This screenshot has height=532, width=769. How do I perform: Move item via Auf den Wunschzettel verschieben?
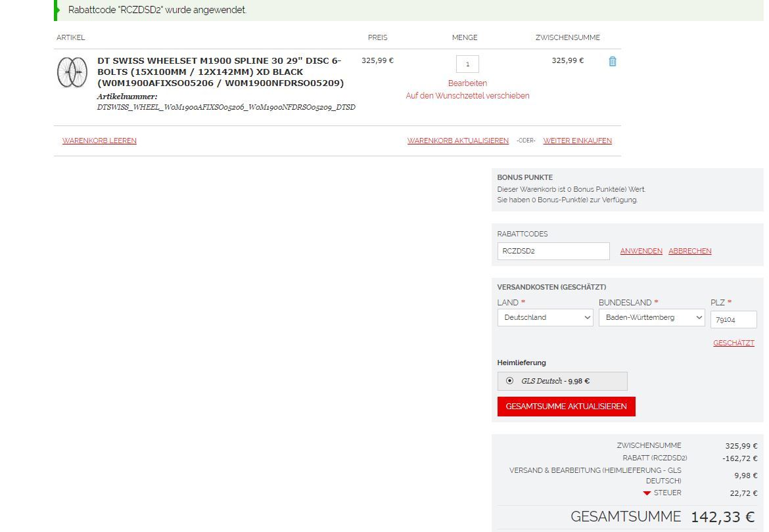coord(467,96)
